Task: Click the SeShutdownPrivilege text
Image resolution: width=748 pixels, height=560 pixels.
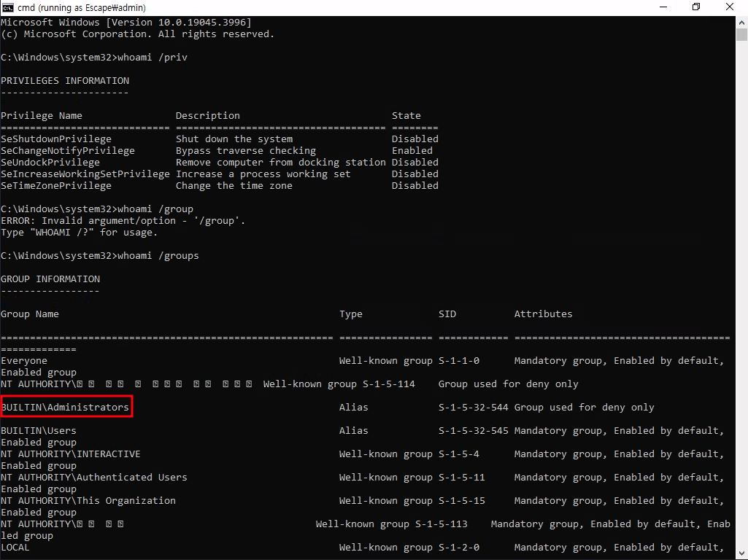Action: click(x=56, y=139)
